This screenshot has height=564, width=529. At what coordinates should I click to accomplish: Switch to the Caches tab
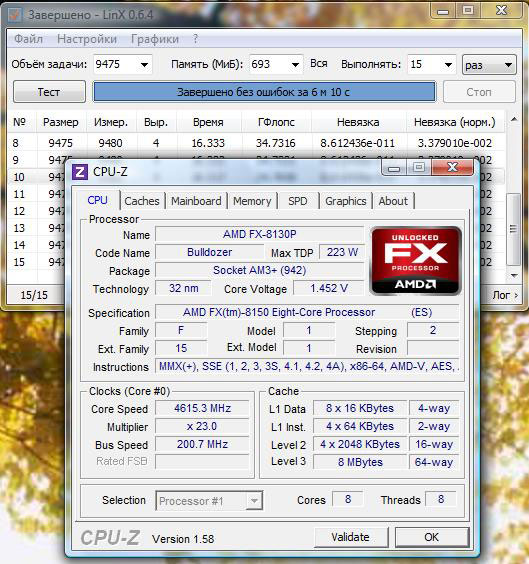[x=142, y=201]
